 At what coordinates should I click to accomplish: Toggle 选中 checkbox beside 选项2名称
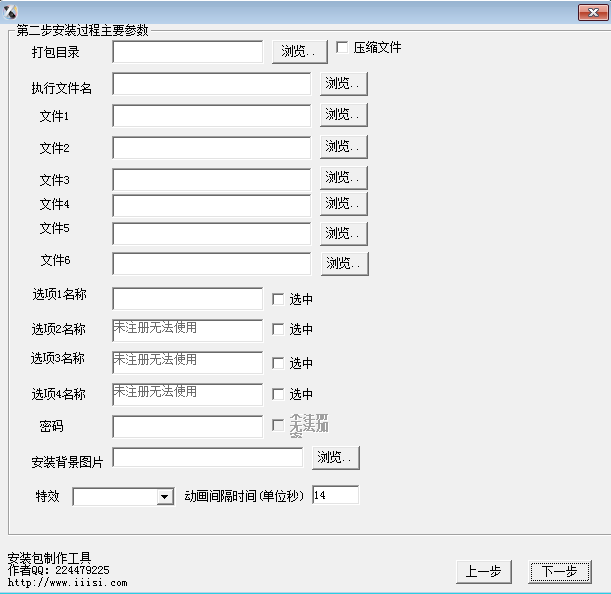tap(279, 329)
